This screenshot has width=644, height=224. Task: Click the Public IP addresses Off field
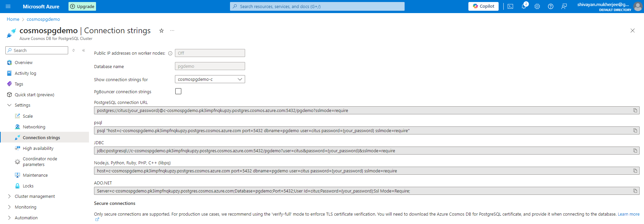pos(210,53)
